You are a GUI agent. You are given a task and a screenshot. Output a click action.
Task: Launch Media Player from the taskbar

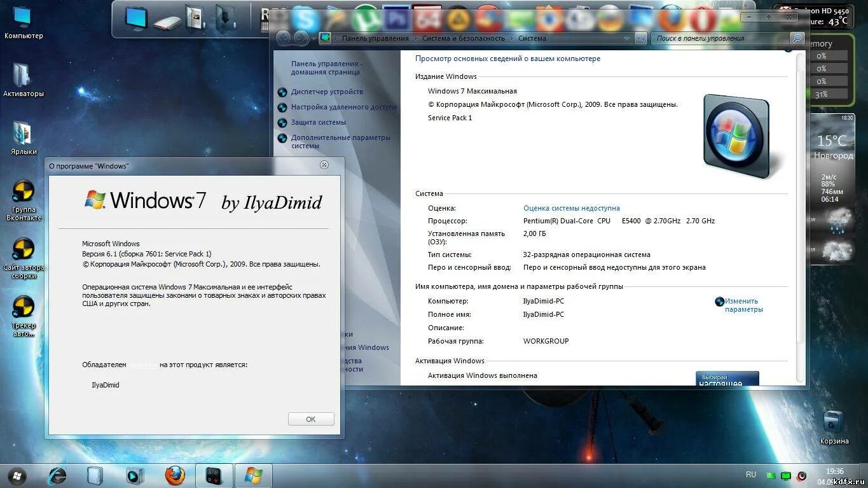(x=134, y=475)
